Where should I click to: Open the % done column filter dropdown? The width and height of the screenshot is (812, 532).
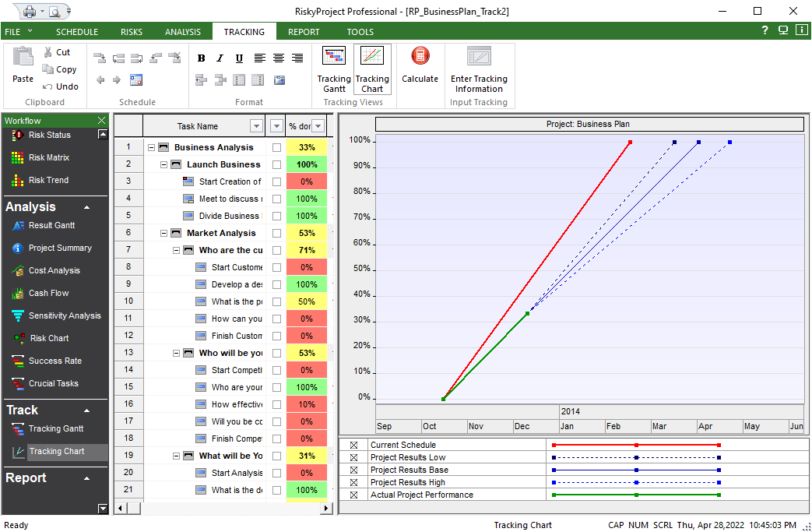(318, 126)
